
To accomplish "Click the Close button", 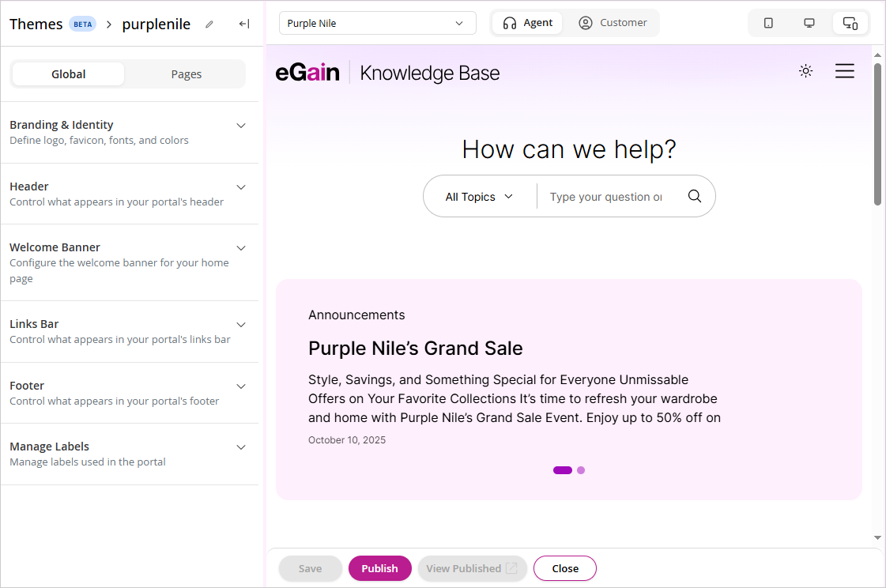I will [565, 568].
